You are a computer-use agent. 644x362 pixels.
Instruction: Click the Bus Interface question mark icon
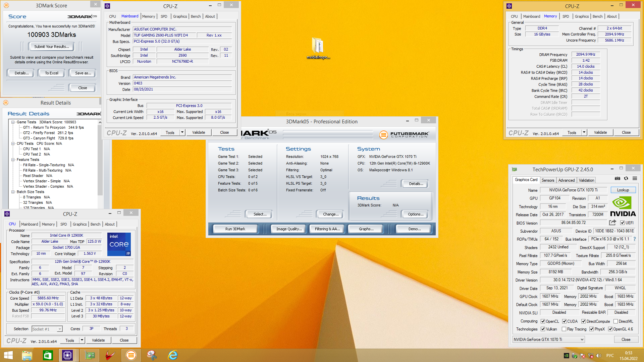(635, 239)
